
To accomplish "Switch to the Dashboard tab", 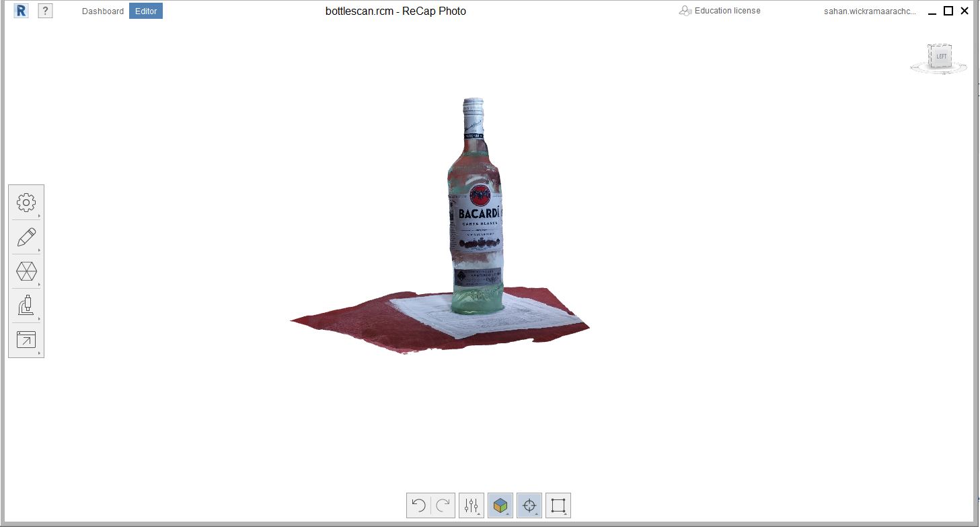I will [103, 11].
